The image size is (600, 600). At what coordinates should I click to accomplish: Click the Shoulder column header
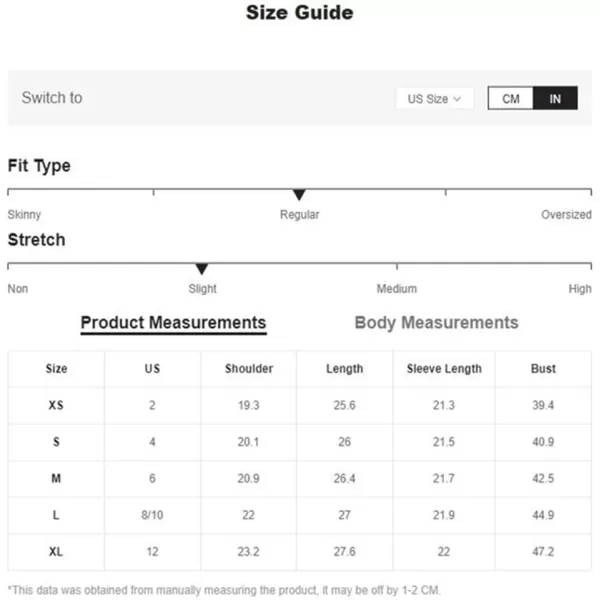click(249, 368)
